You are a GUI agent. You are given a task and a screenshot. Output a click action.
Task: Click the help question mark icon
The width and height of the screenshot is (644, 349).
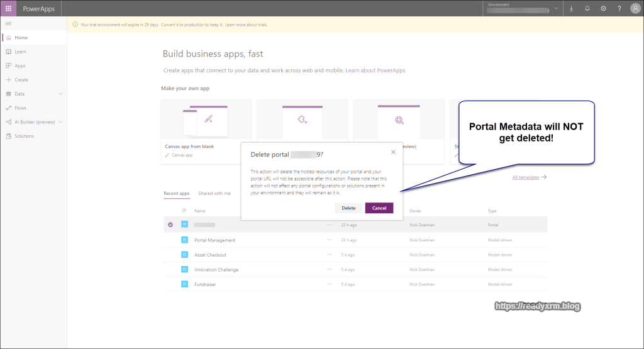(x=619, y=9)
